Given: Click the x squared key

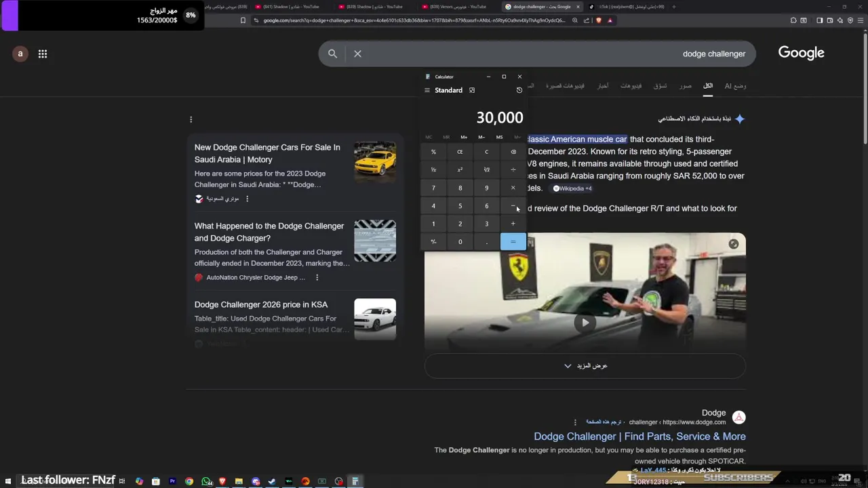Looking at the screenshot, I should [x=460, y=169].
